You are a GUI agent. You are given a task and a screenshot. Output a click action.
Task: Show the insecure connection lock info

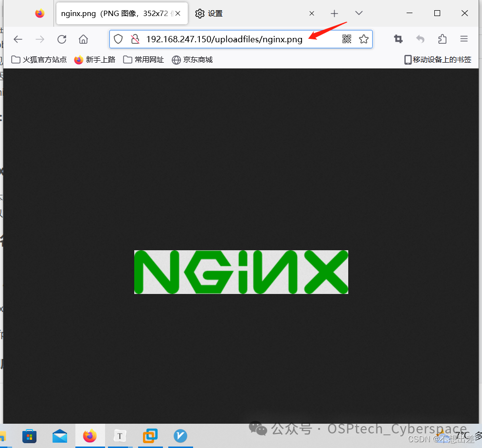pyautogui.click(x=135, y=39)
